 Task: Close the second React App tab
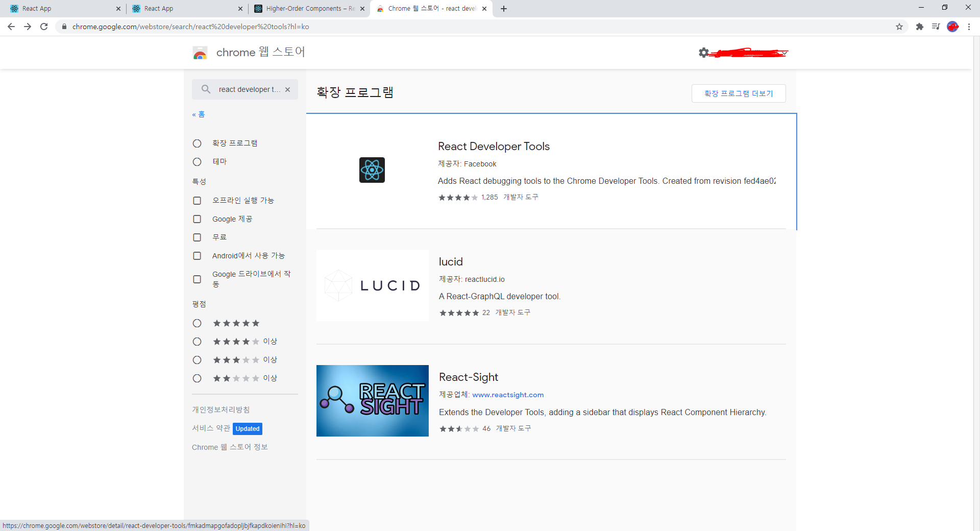click(240, 9)
